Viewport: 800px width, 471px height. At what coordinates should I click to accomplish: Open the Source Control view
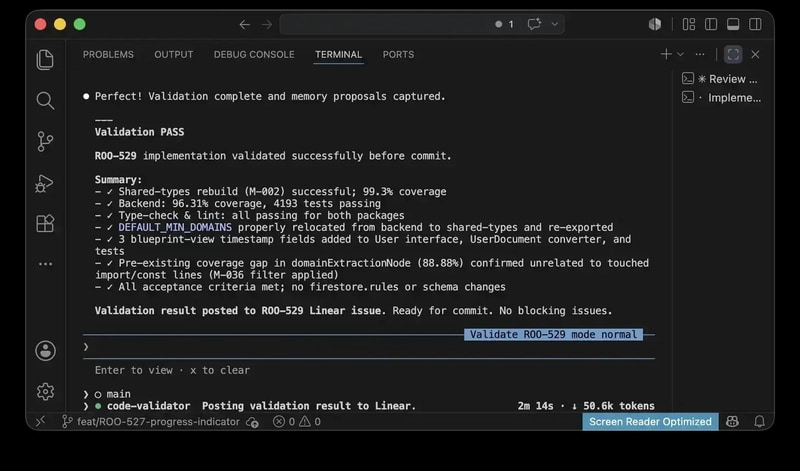point(45,141)
